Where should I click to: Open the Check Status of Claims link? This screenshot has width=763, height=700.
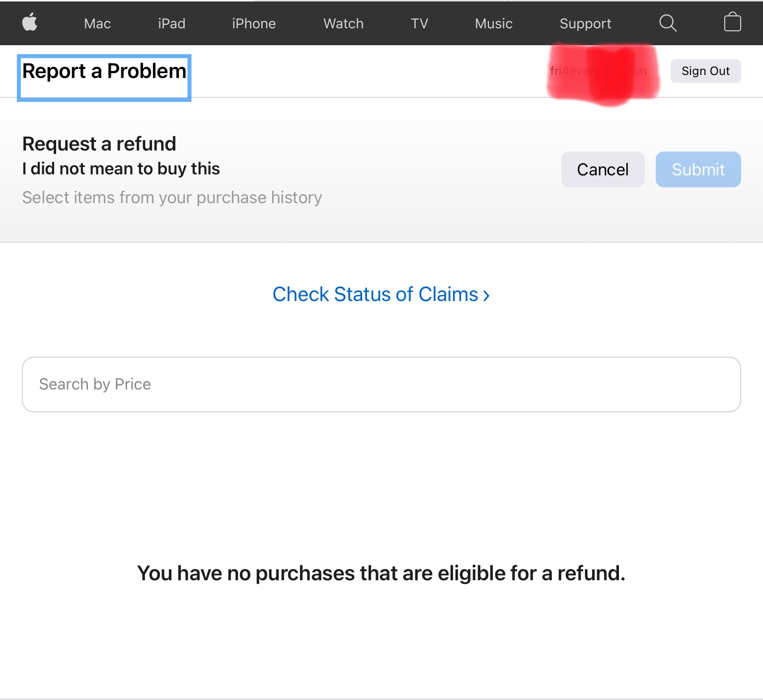pyautogui.click(x=381, y=295)
